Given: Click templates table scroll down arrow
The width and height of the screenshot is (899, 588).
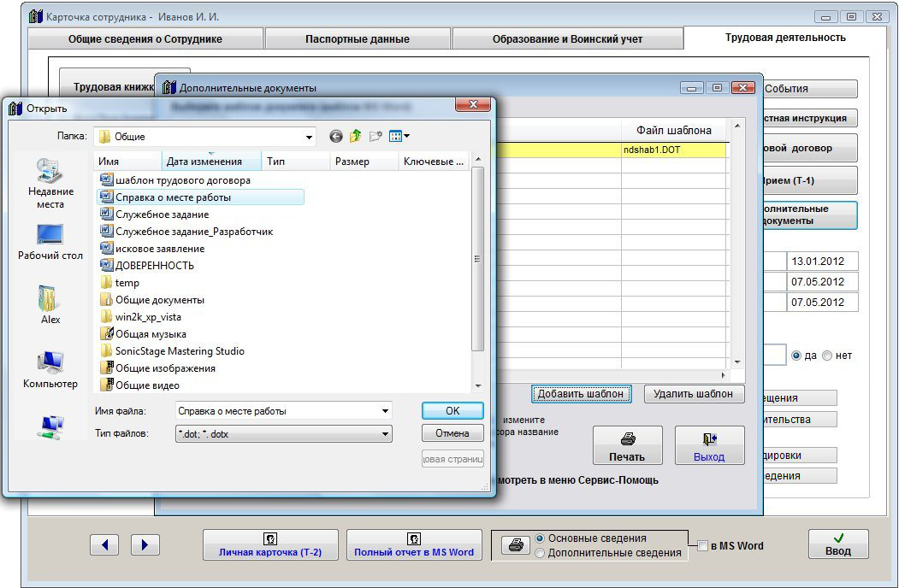Looking at the screenshot, I should 737,362.
